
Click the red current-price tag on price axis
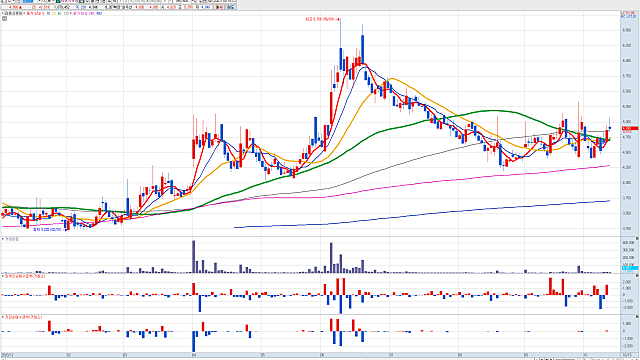click(x=629, y=128)
